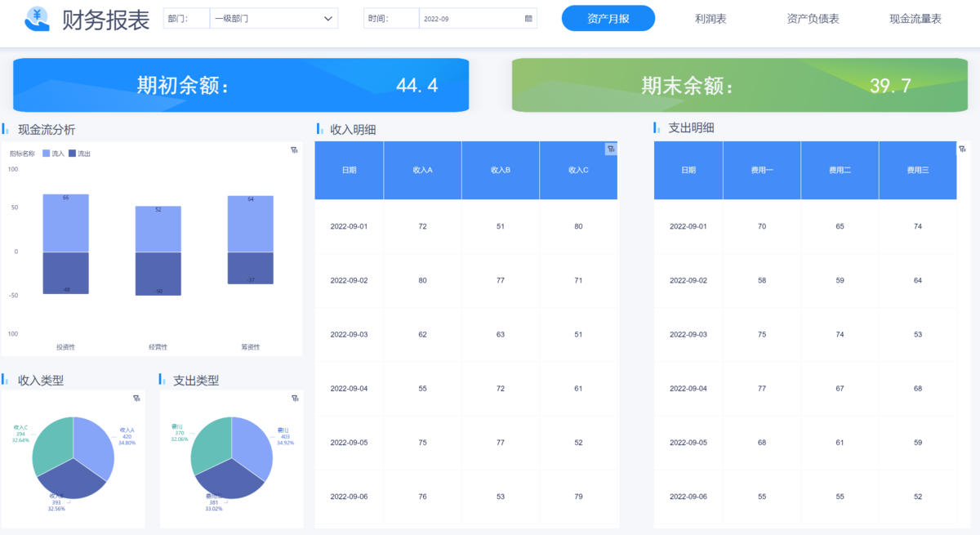
Task: Select 2022-09-05 date in the 支出明细 table
Action: pyautogui.click(x=688, y=443)
